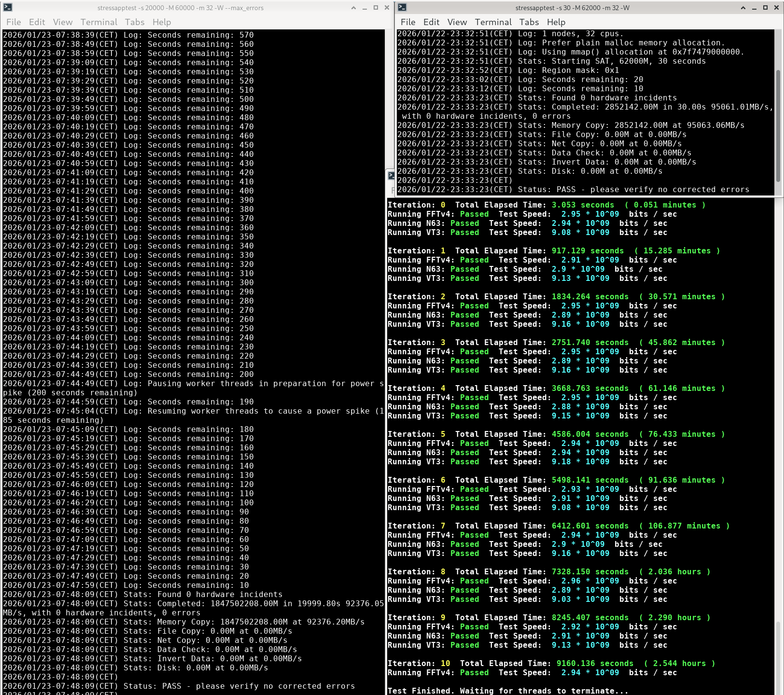The width and height of the screenshot is (784, 695).
Task: Roll up the left stressapptest window with the up arrow
Action: click(353, 8)
